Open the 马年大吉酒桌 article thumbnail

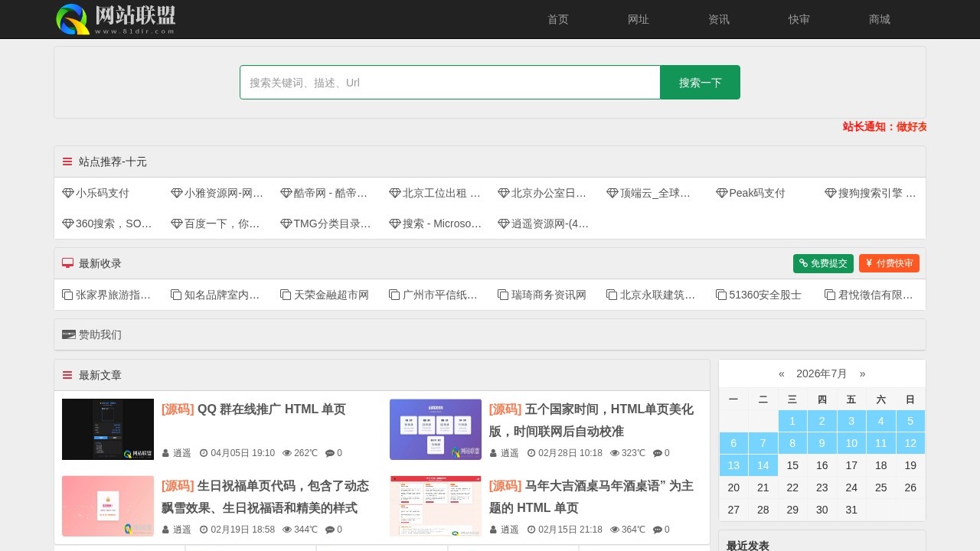pos(436,506)
